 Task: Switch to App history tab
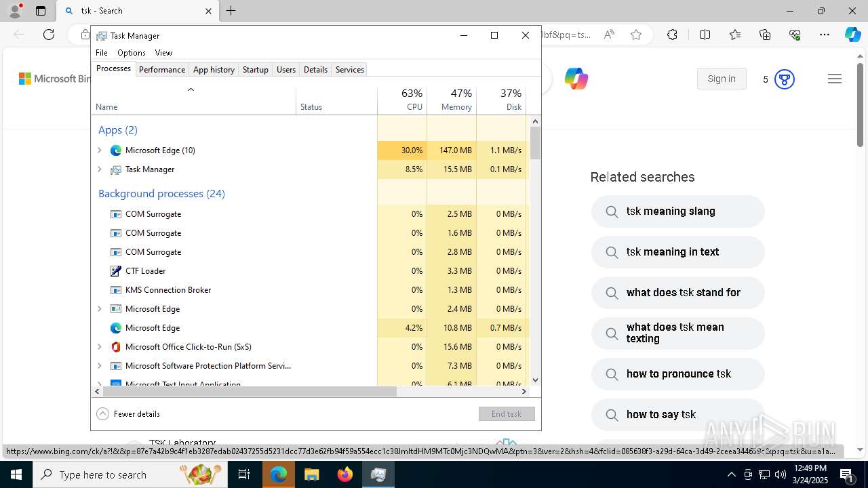(214, 70)
